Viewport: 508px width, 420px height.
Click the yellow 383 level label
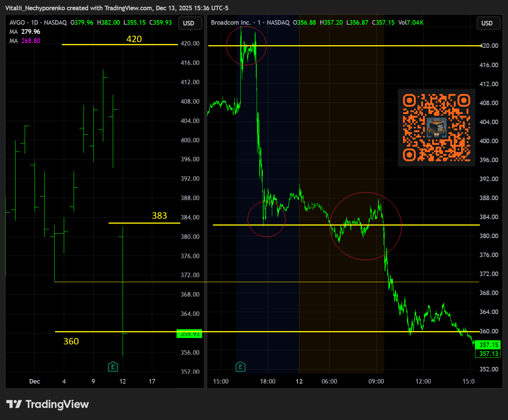(159, 216)
